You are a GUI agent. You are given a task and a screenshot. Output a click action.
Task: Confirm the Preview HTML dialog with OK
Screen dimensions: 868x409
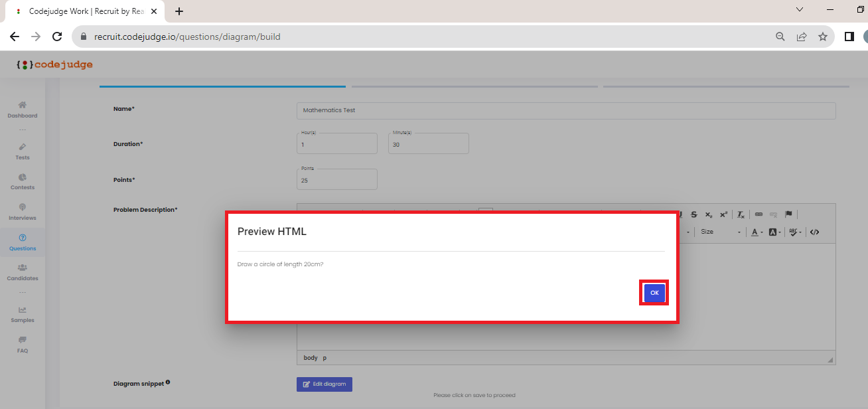[654, 292]
